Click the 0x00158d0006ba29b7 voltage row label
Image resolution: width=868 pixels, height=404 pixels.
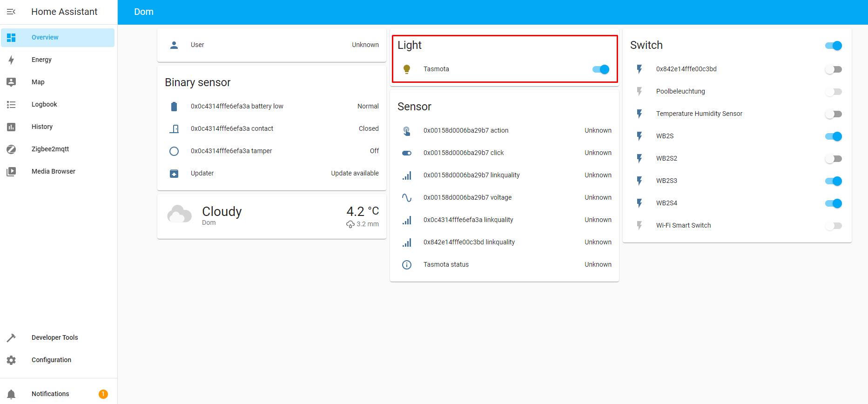point(467,197)
